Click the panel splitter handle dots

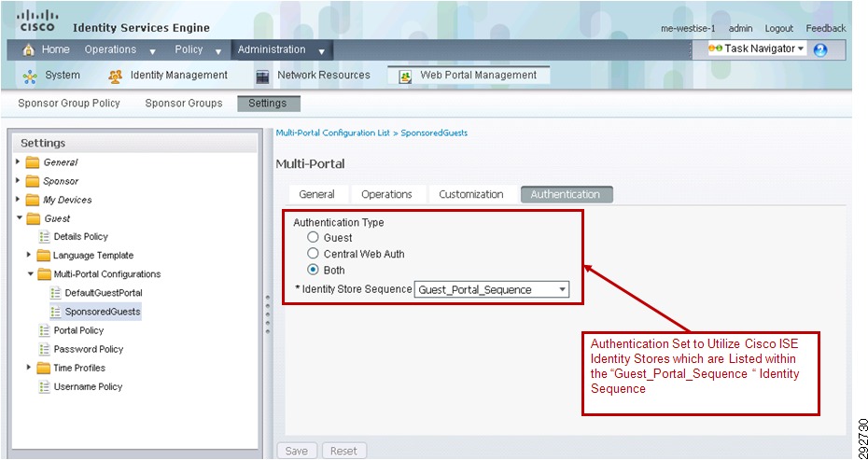click(268, 314)
